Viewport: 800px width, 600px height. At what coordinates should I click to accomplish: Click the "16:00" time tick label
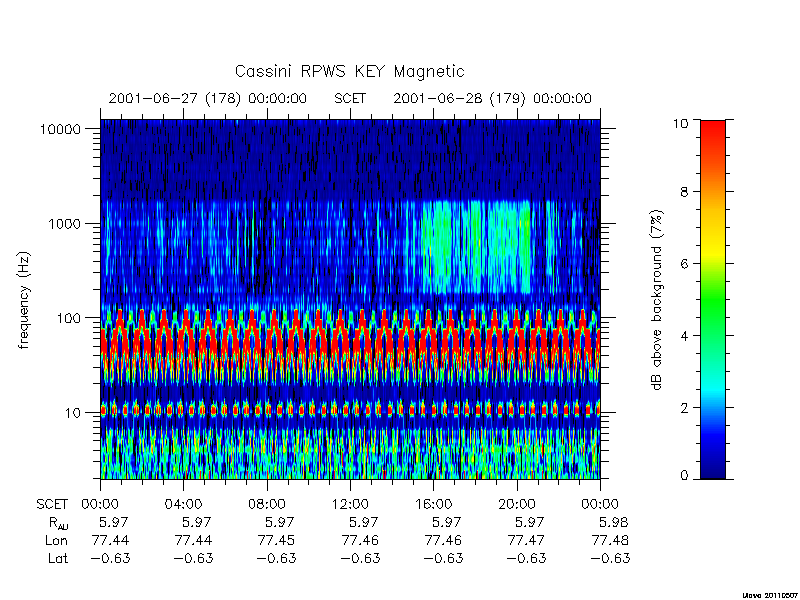[x=433, y=505]
